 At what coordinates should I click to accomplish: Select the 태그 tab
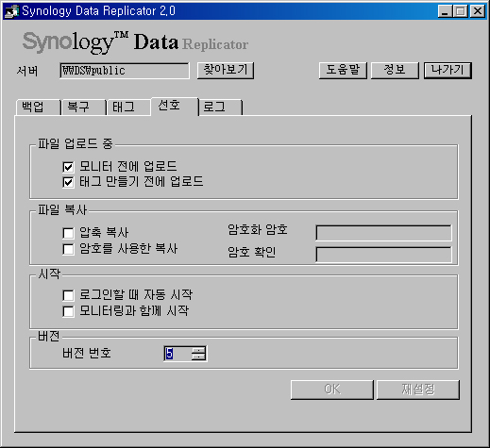tap(128, 108)
